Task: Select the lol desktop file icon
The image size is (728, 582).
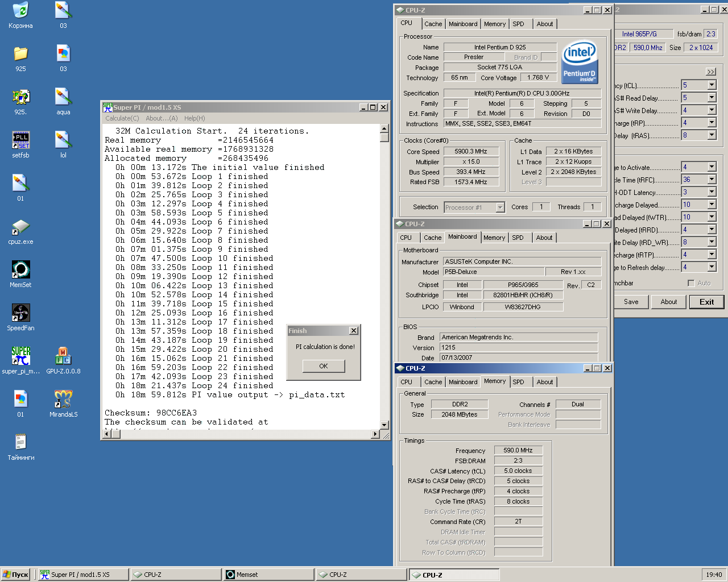Action: click(x=63, y=144)
